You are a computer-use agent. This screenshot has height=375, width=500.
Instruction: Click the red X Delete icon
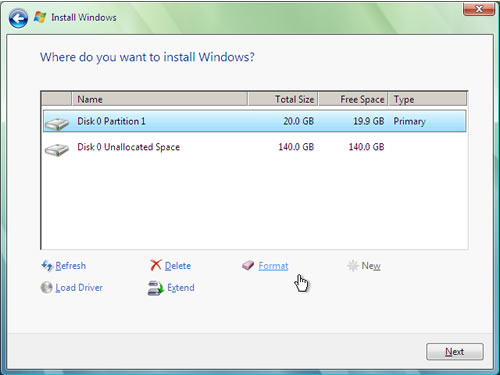point(156,265)
